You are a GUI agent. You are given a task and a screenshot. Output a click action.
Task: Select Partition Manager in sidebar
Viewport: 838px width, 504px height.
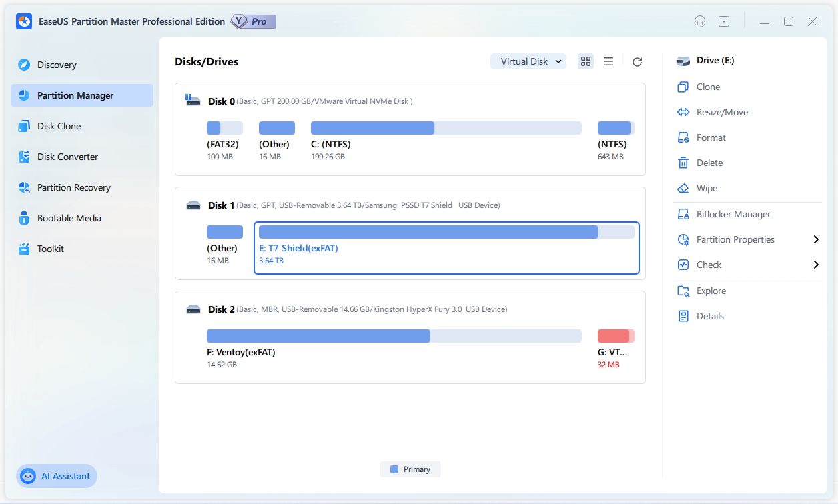(x=82, y=95)
